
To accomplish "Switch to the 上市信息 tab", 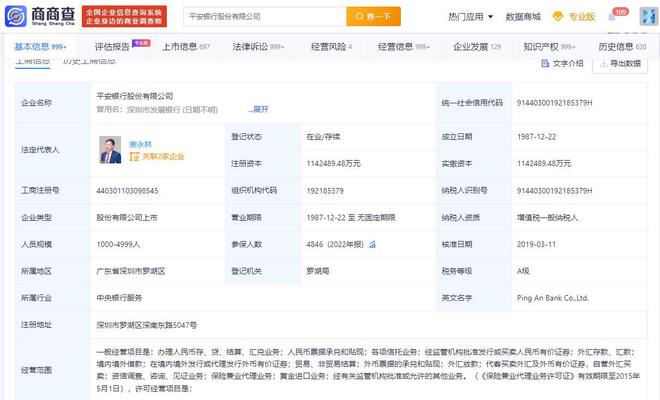I will pyautogui.click(x=185, y=46).
